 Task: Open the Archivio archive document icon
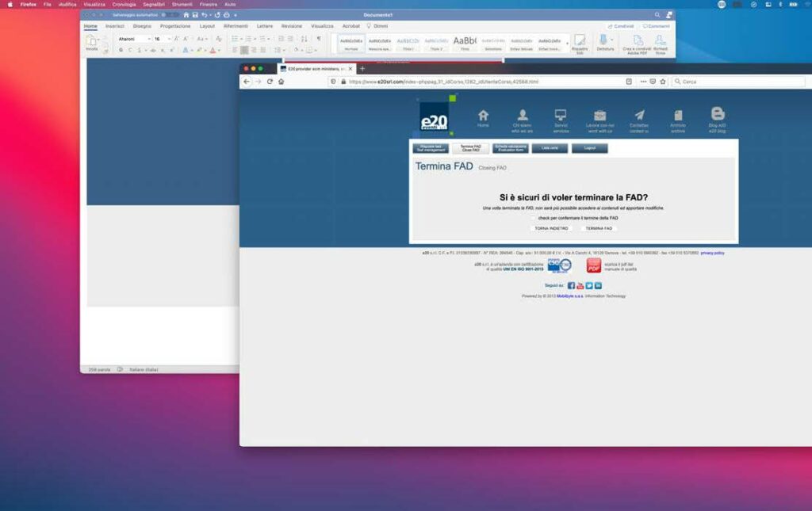[x=678, y=116]
